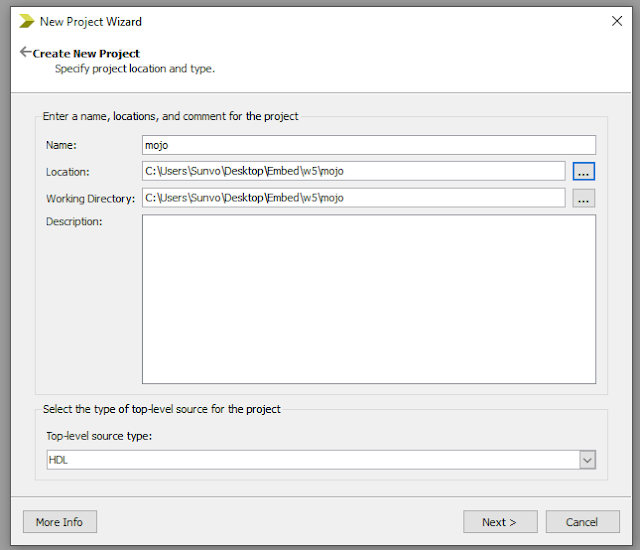Click inside the Description text area
Image resolution: width=640 pixels, height=550 pixels.
click(x=369, y=299)
